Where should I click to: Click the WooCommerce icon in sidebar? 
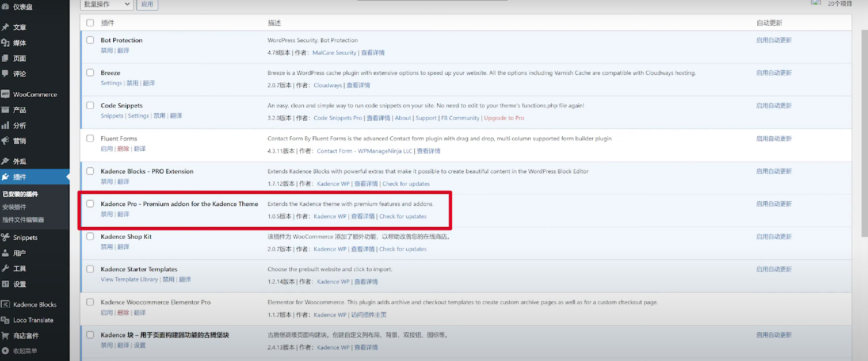tap(5, 94)
